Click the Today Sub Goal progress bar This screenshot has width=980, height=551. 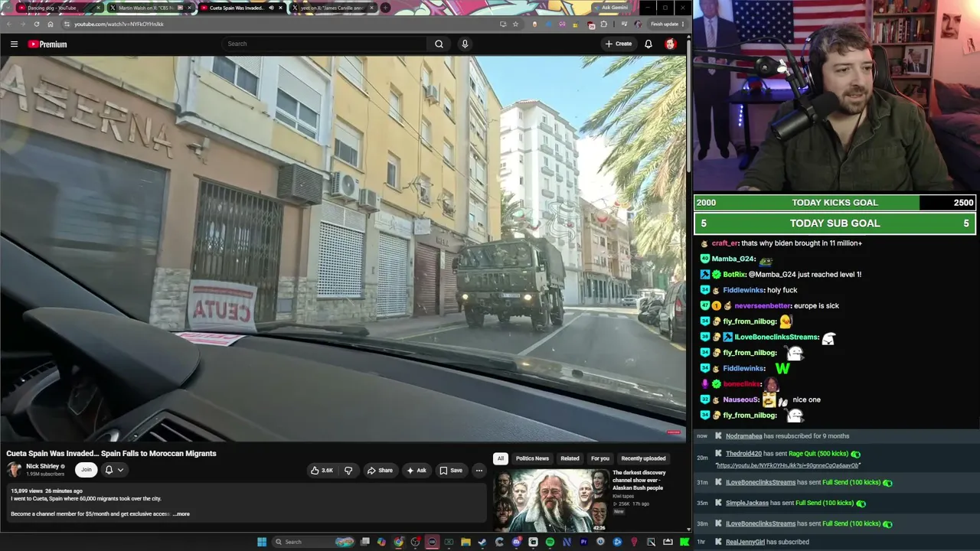pyautogui.click(x=835, y=223)
